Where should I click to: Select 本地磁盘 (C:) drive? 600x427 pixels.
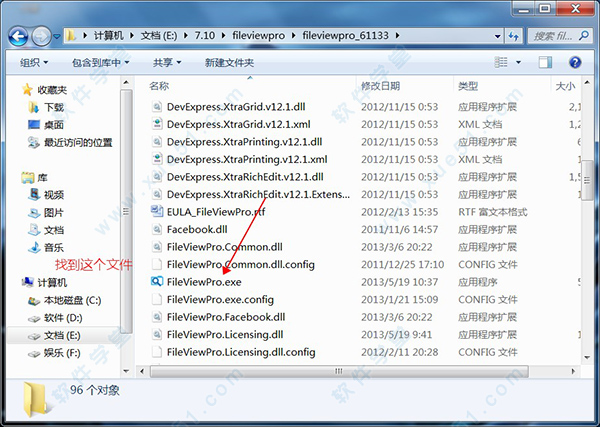tap(65, 300)
